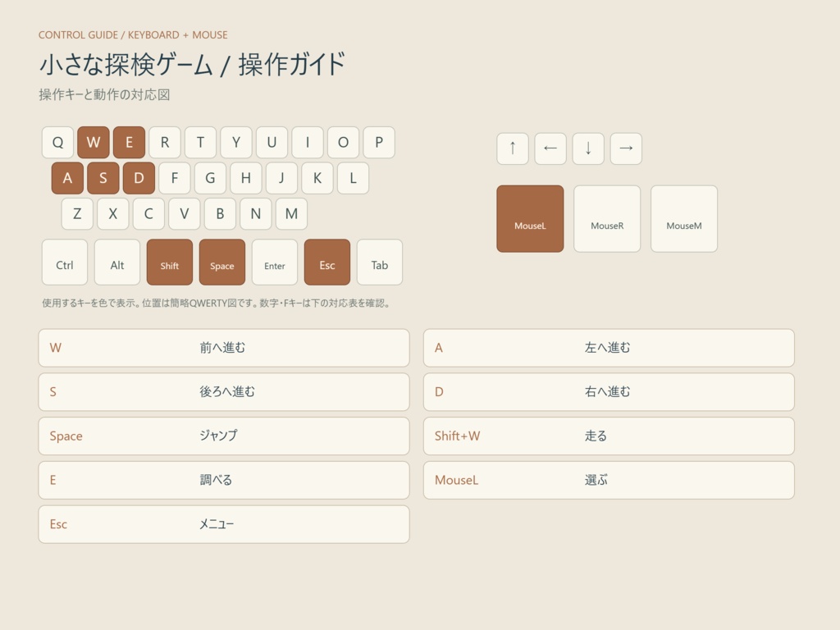Select the S 後ろへ進む mapping row
Screen dimensions: 840x630
click(x=224, y=392)
